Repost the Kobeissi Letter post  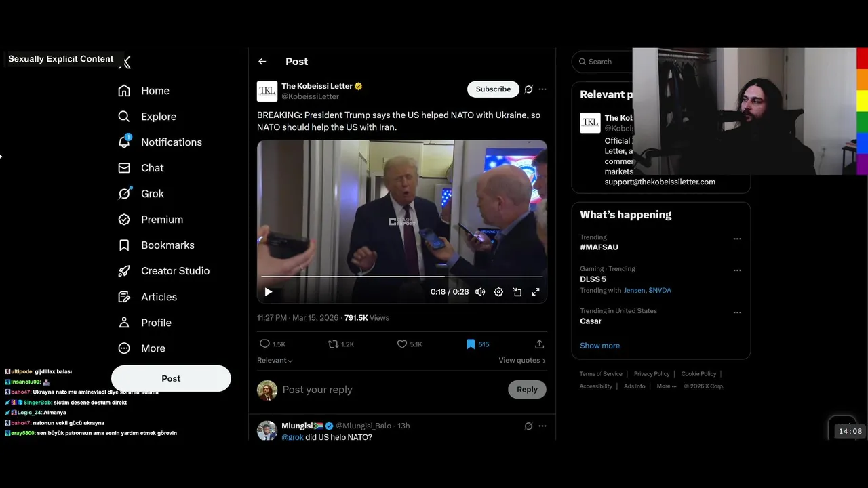(x=333, y=344)
